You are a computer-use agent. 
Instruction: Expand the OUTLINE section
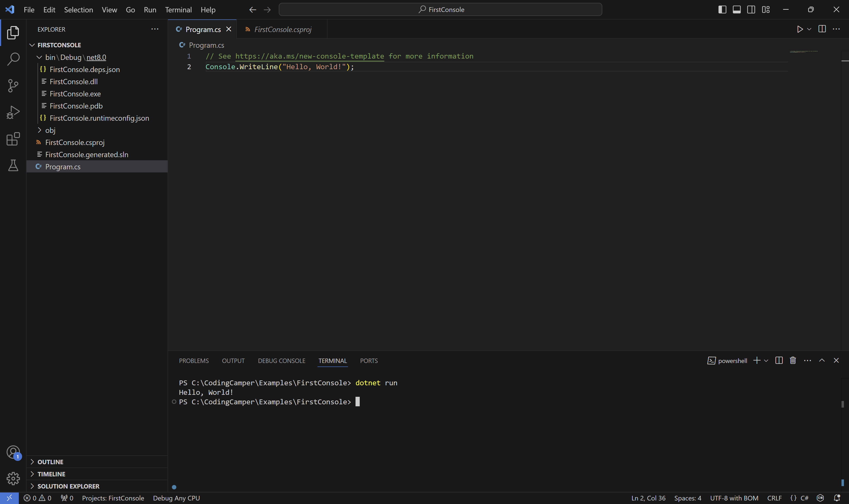click(x=50, y=462)
